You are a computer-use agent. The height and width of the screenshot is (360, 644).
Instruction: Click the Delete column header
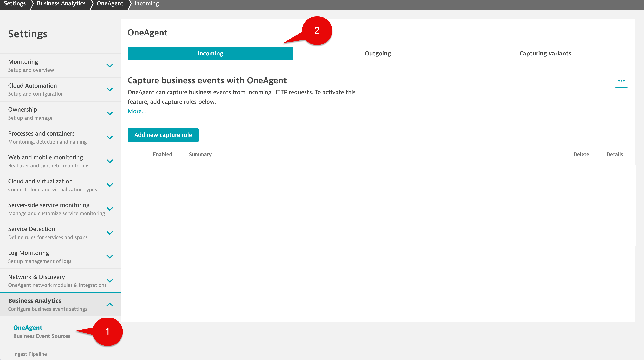pyautogui.click(x=581, y=154)
